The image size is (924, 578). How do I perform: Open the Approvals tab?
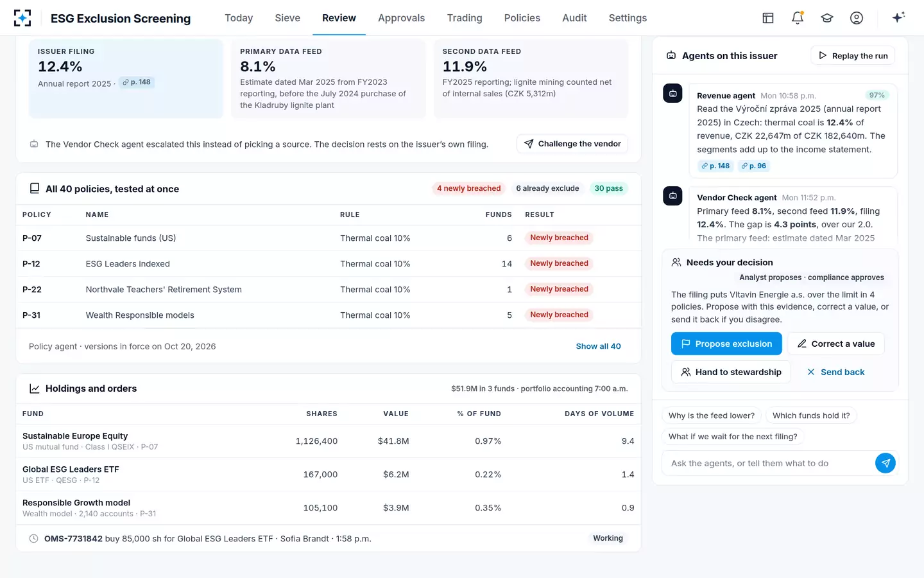point(401,18)
